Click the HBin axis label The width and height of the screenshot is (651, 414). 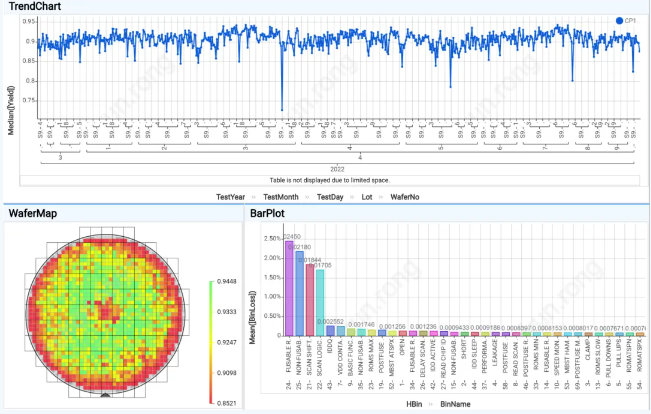pyautogui.click(x=414, y=403)
